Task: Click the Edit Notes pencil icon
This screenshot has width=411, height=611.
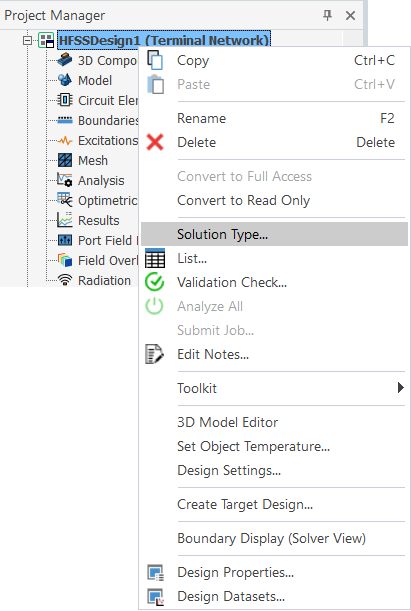Action: click(155, 354)
